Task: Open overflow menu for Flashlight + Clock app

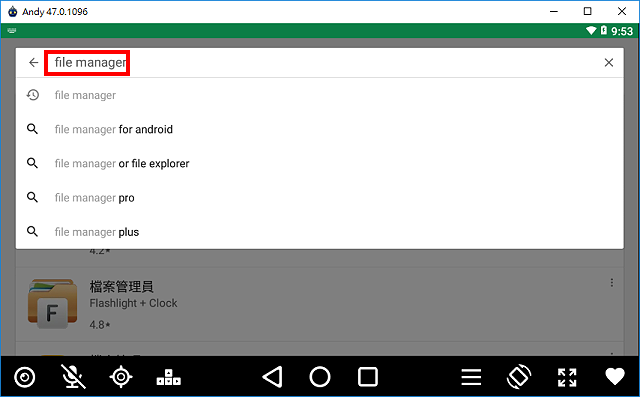Action: click(x=611, y=283)
